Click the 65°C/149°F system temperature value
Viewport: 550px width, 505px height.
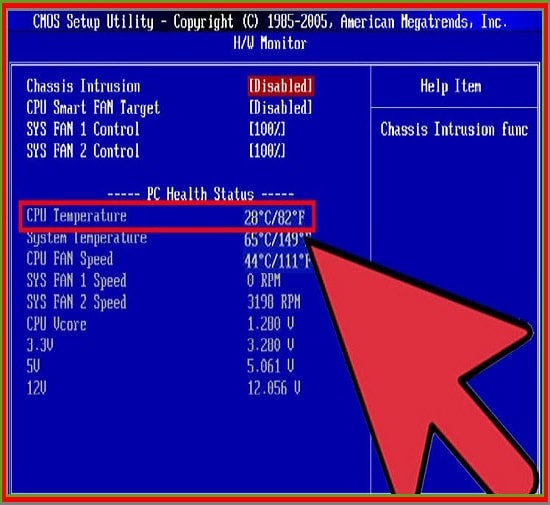click(277, 240)
